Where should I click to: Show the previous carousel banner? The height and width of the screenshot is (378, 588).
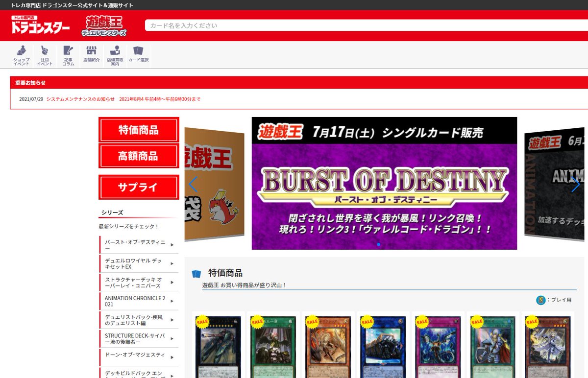tap(193, 185)
